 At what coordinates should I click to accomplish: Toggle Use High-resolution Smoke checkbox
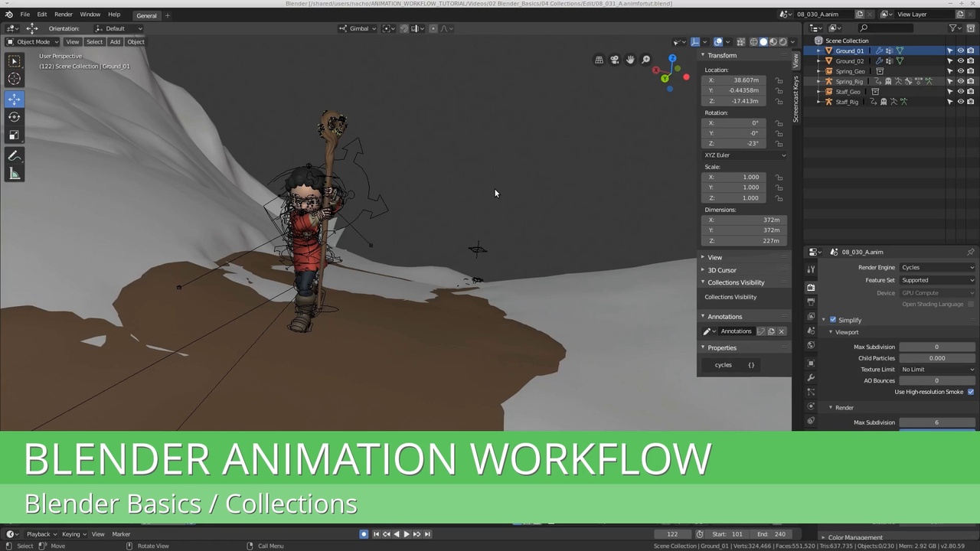(971, 392)
